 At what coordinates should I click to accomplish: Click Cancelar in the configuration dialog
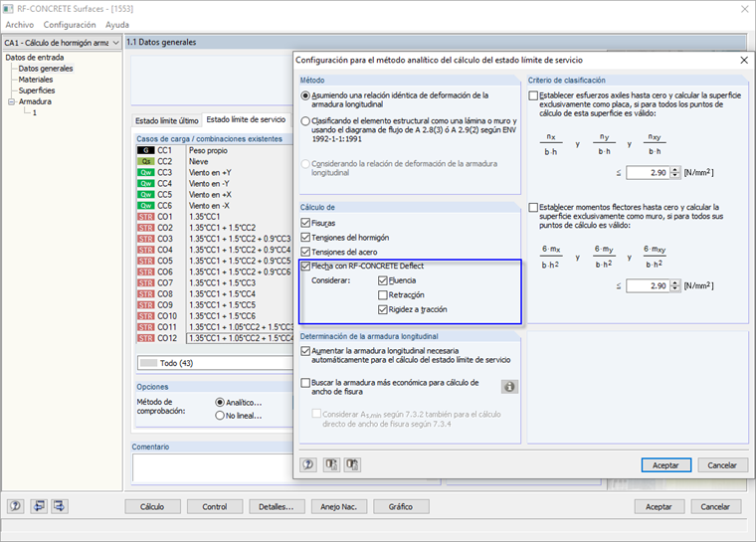722,465
